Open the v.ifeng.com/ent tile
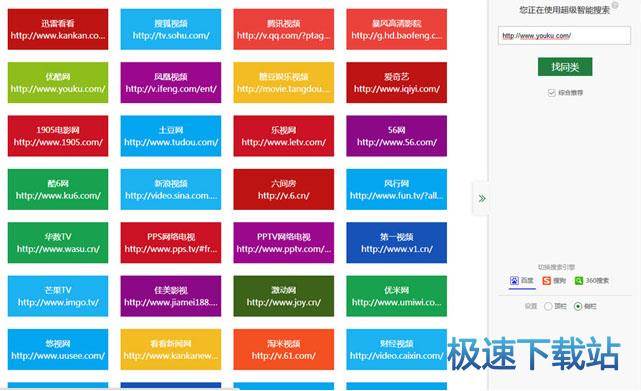 click(x=171, y=83)
